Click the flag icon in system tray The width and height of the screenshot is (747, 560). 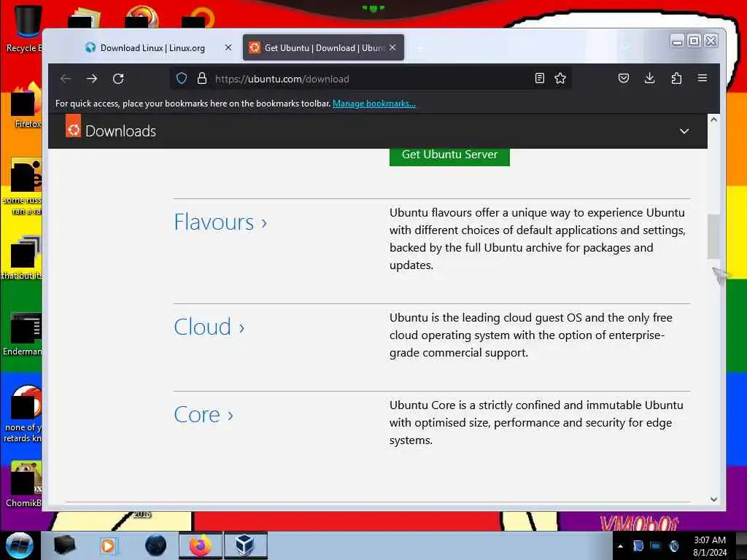638,546
